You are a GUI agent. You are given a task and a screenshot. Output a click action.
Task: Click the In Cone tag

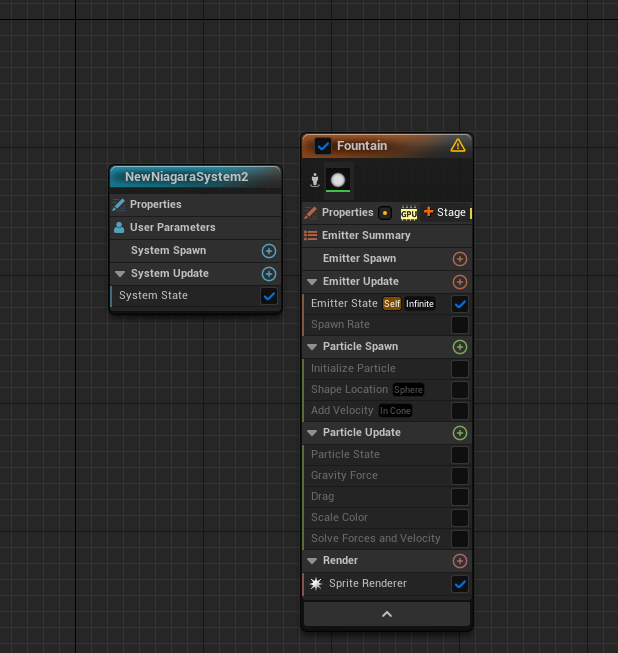pyautogui.click(x=395, y=411)
